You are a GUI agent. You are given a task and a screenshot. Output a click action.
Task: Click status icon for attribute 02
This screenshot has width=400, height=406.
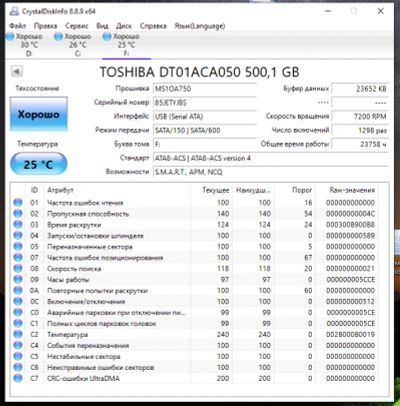(18, 213)
